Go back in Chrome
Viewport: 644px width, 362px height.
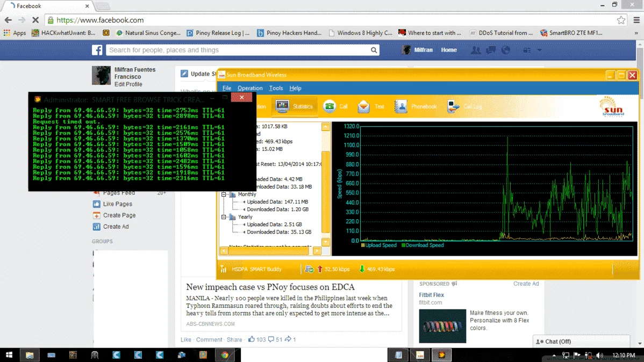click(8, 20)
